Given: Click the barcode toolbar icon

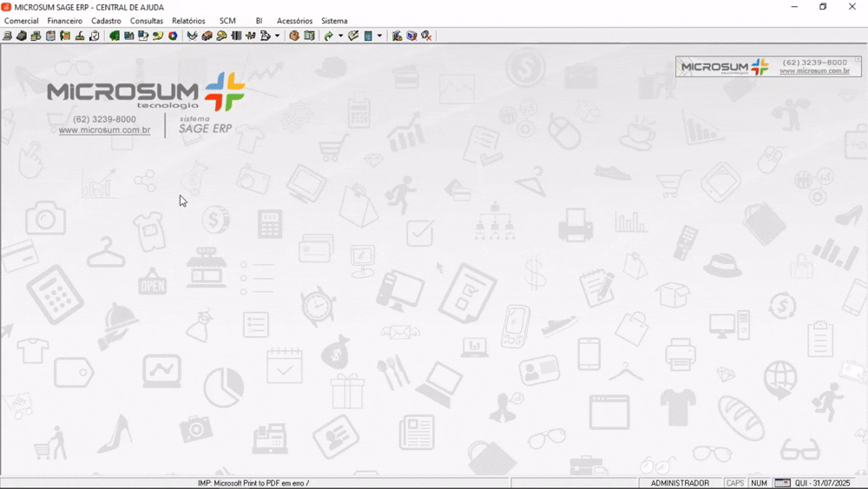Looking at the screenshot, I should 236,36.
